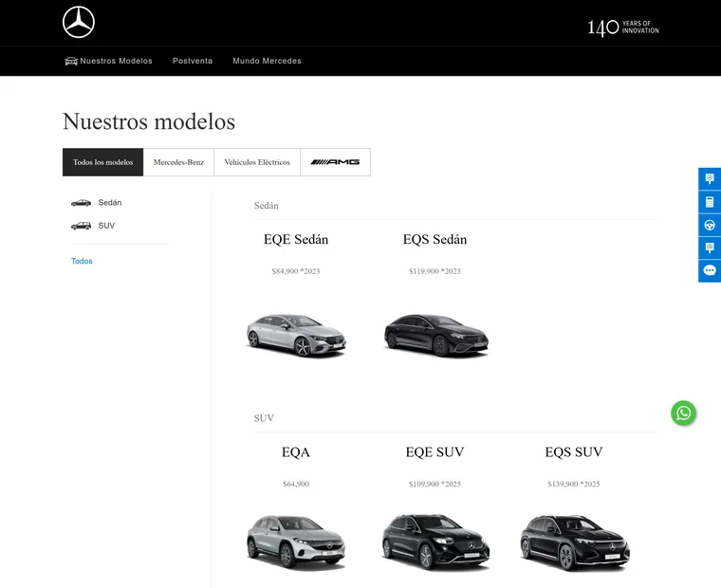Click the Mercedes-Benz star logo
This screenshot has height=588, width=721.
pyautogui.click(x=79, y=22)
